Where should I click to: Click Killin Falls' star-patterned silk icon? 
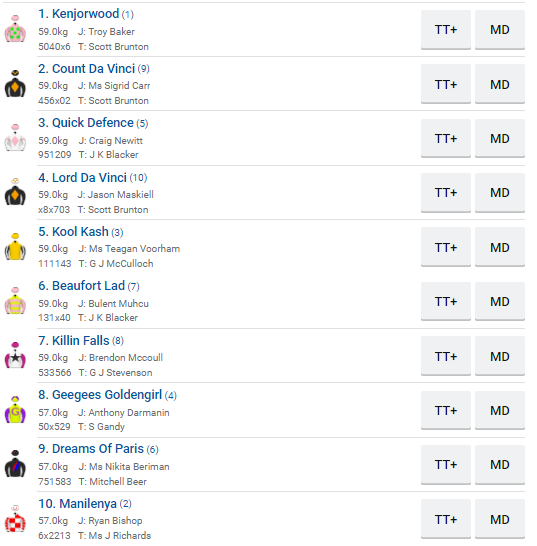(x=15, y=356)
